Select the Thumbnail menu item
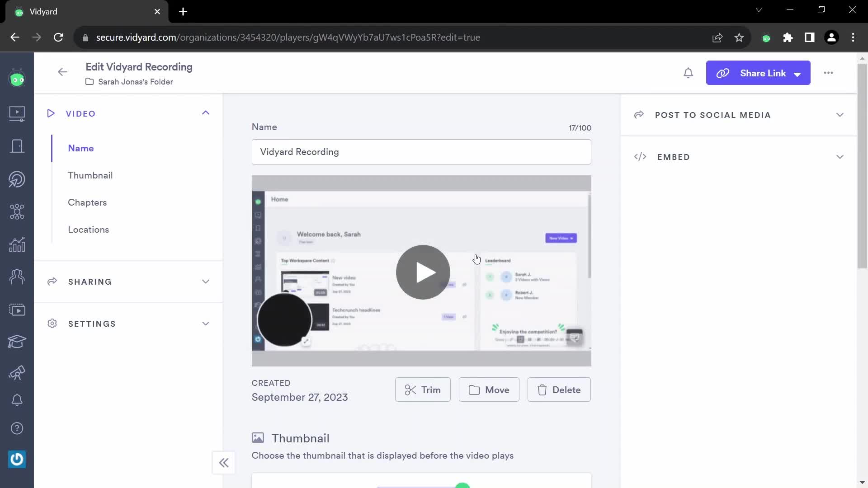 [90, 175]
